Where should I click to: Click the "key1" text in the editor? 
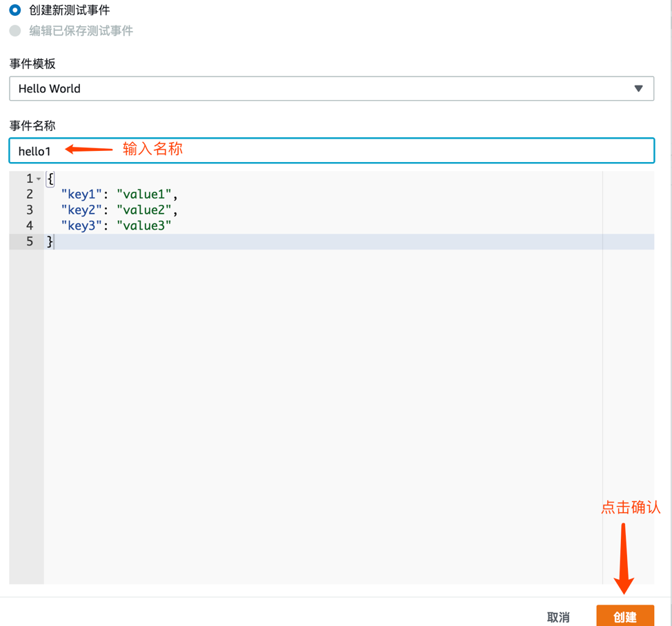coord(81,194)
